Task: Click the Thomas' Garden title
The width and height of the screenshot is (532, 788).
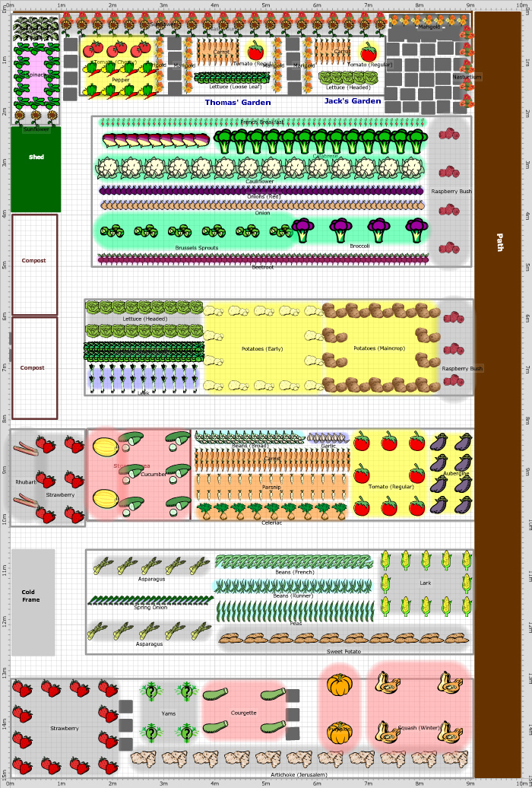Action: (238, 103)
